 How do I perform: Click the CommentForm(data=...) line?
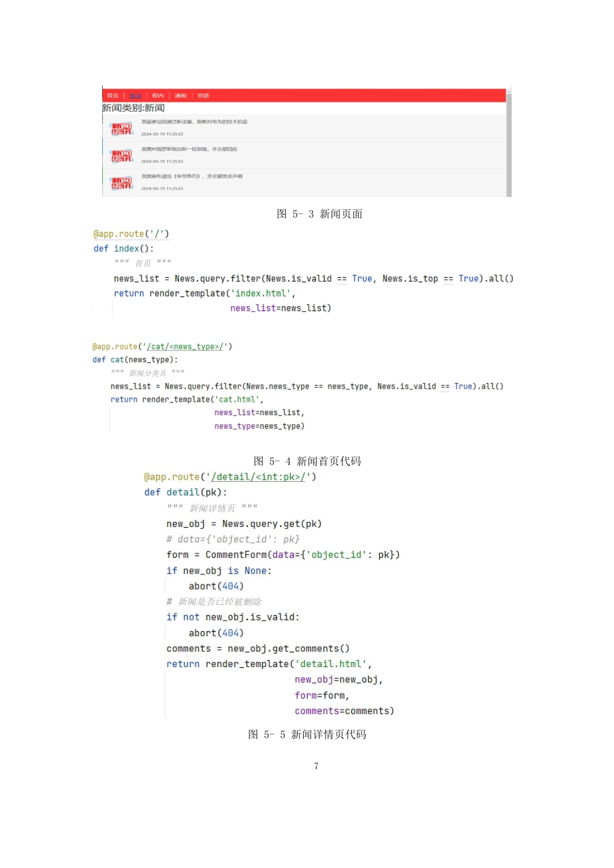283,555
